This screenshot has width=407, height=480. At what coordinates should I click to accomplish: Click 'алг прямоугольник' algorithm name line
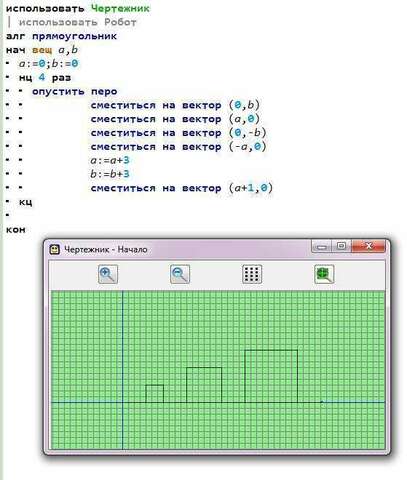click(x=61, y=36)
